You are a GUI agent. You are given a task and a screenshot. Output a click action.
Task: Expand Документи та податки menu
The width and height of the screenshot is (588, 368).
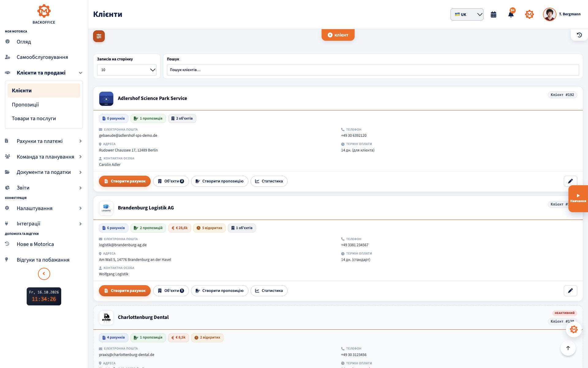[44, 172]
